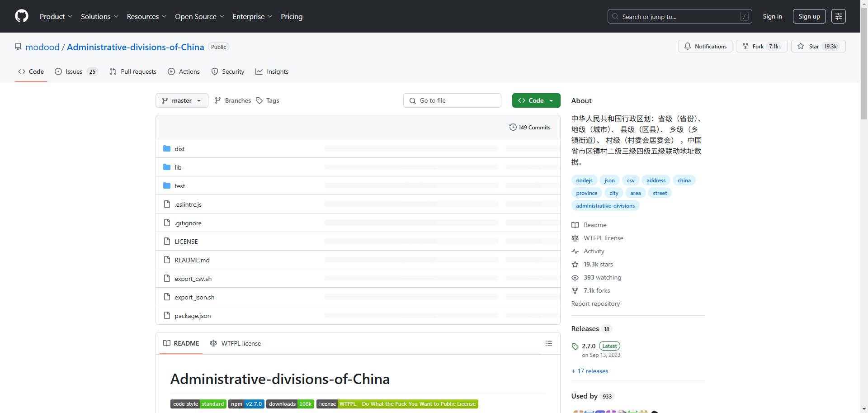Switch to the Insights tab

272,71
